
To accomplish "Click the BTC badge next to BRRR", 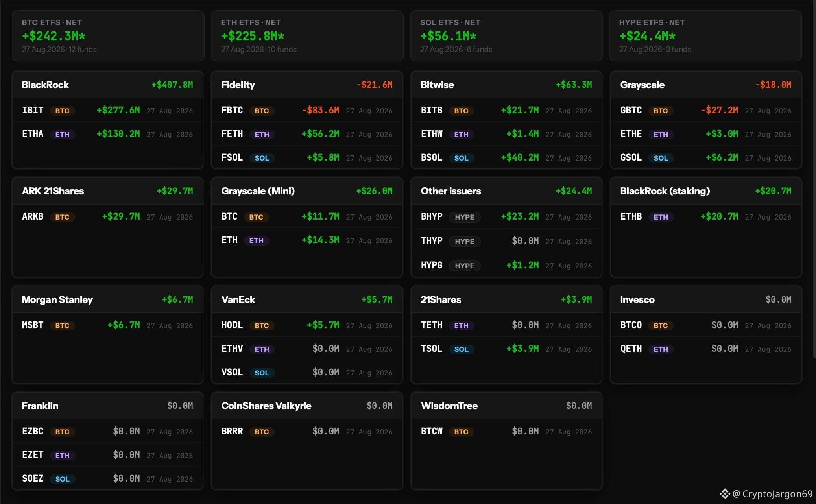I will pyautogui.click(x=262, y=432).
